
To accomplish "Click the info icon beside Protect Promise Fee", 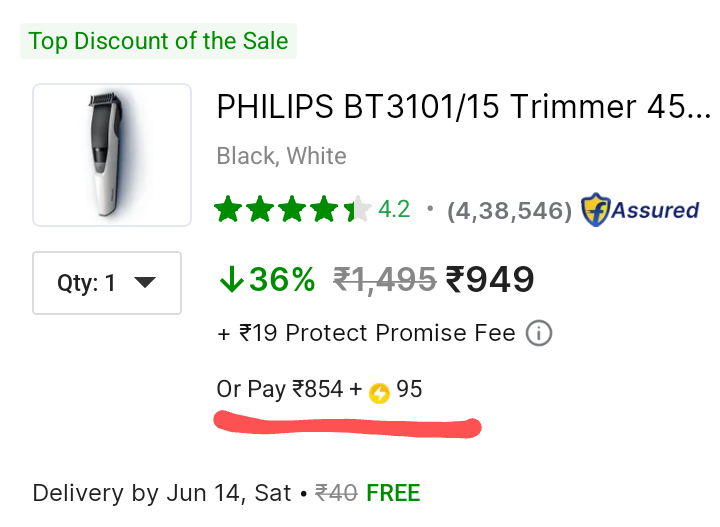I will (538, 333).
